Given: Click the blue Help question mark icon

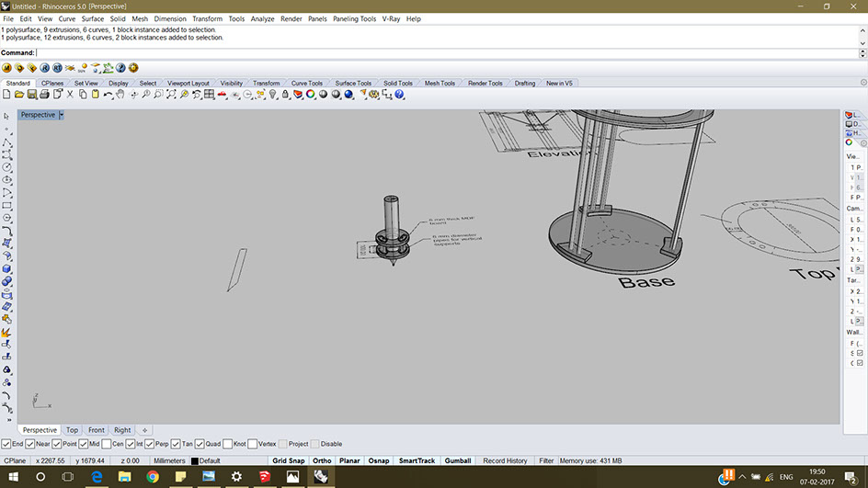Looking at the screenshot, I should click(399, 95).
